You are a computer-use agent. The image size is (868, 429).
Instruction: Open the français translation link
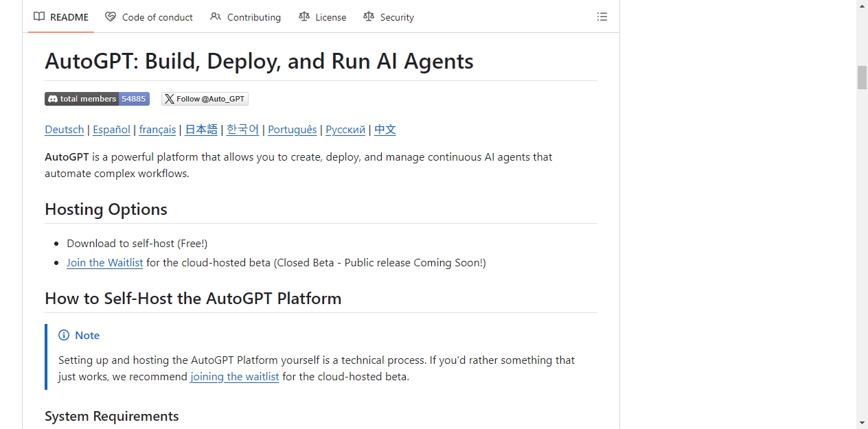(x=157, y=130)
